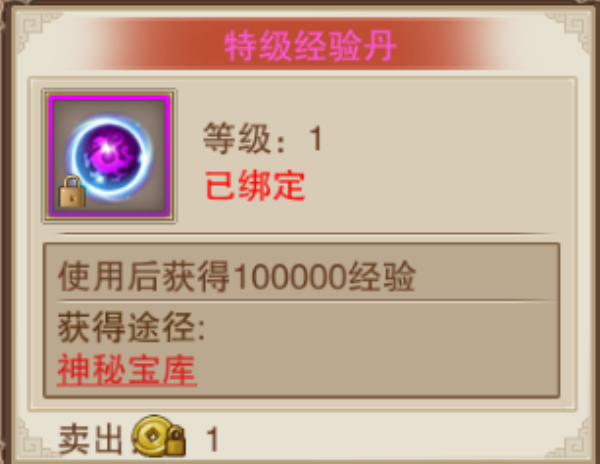Open the 神秘宝库 link
Image resolution: width=600 pixels, height=464 pixels.
tap(127, 370)
